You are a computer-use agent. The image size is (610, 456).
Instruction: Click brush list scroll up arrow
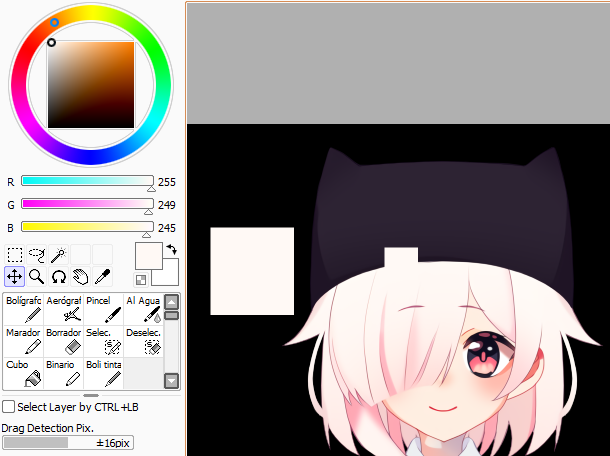point(172,302)
